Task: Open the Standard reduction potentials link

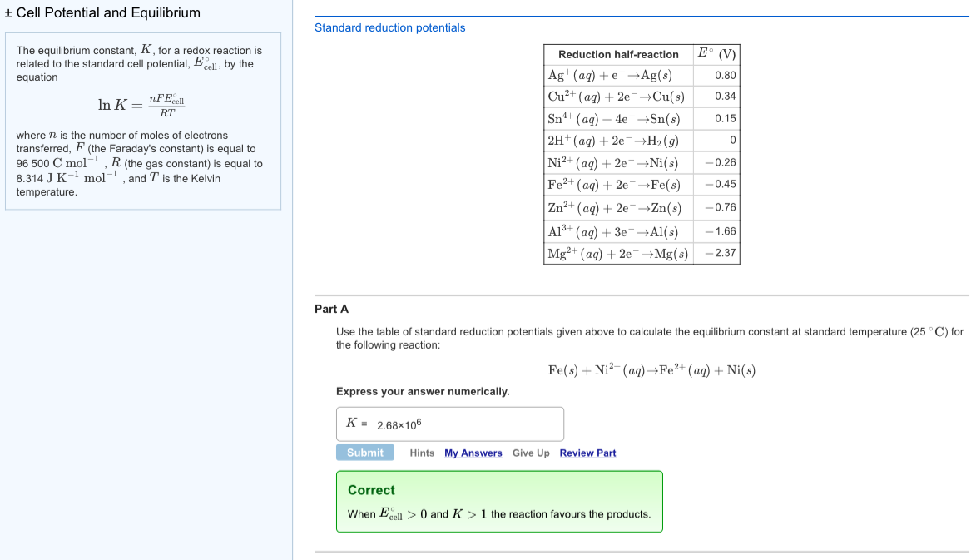Action: pyautogui.click(x=389, y=27)
